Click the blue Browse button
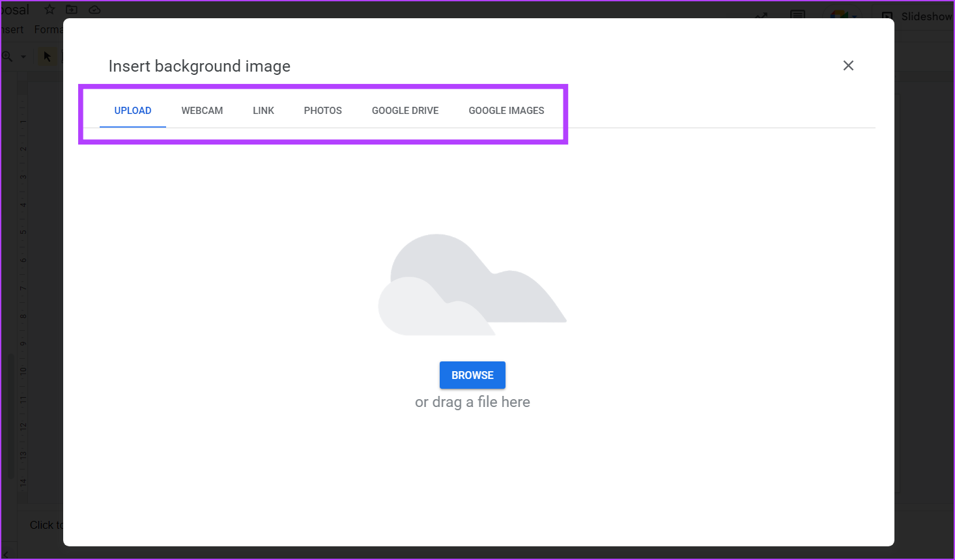This screenshot has width=955, height=560. [472, 375]
